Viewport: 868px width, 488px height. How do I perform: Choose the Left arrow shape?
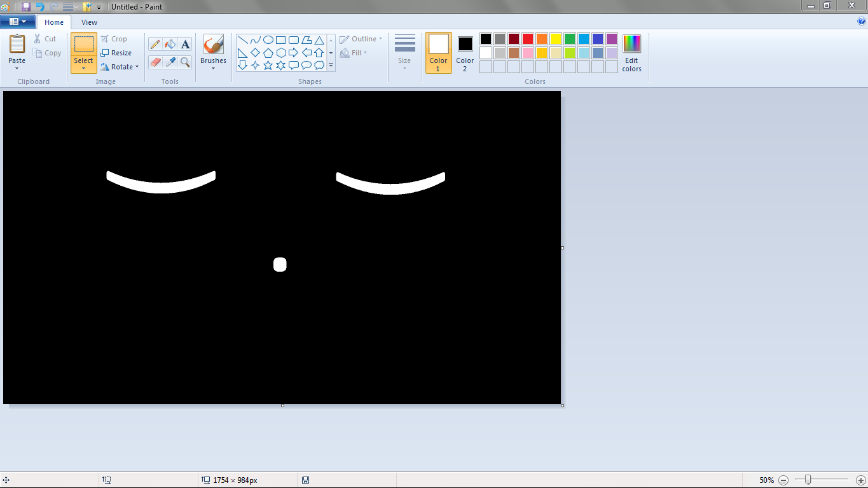306,53
